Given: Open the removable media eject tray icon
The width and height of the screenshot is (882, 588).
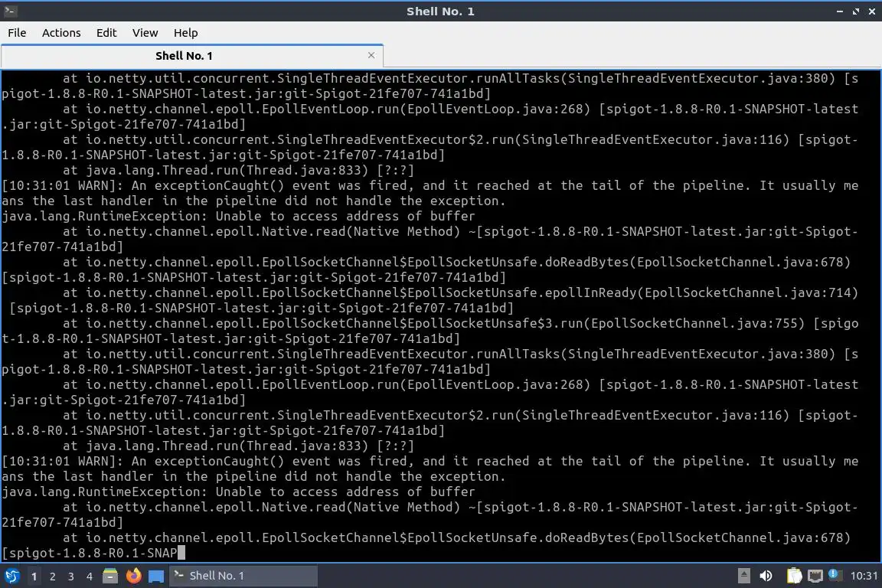Looking at the screenshot, I should (743, 576).
